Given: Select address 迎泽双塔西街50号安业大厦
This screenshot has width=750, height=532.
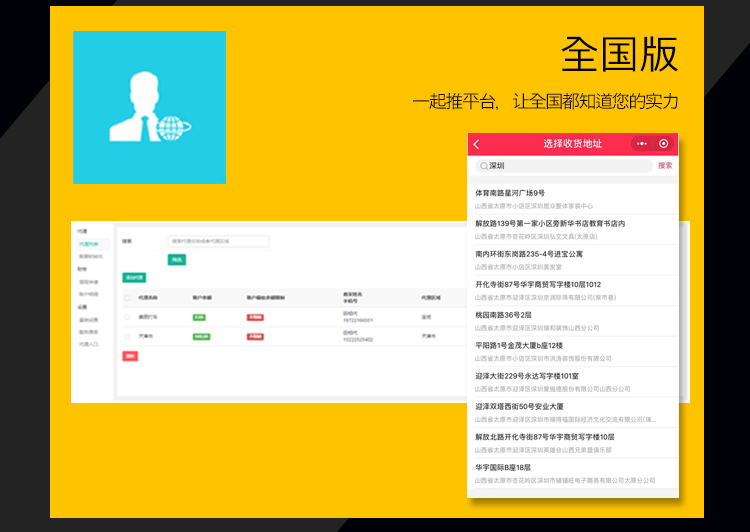Looking at the screenshot, I should (x=573, y=413).
